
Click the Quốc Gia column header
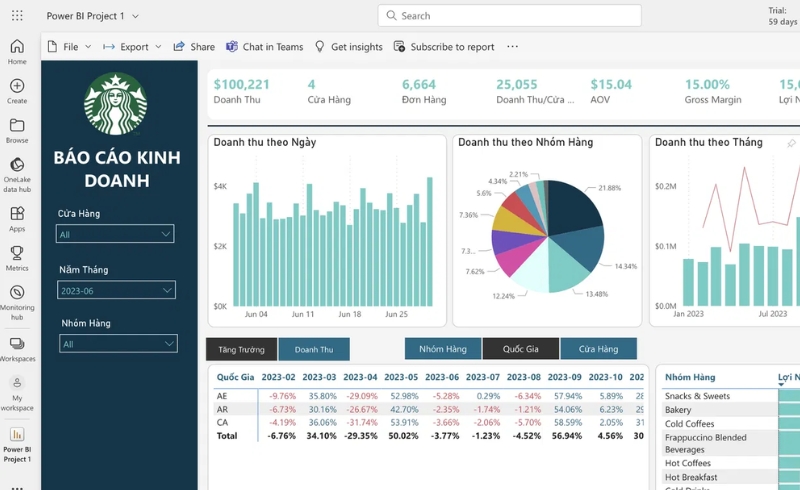point(235,377)
